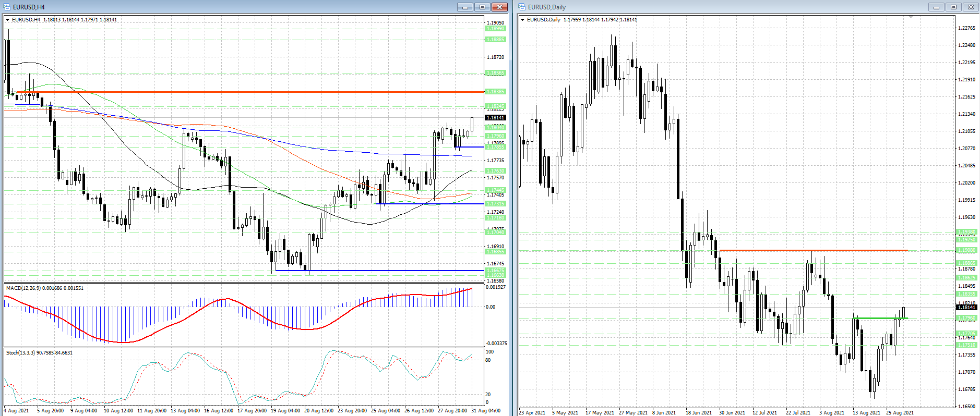Click '31 Aug 04:00' on the H4 time axis

click(x=486, y=411)
